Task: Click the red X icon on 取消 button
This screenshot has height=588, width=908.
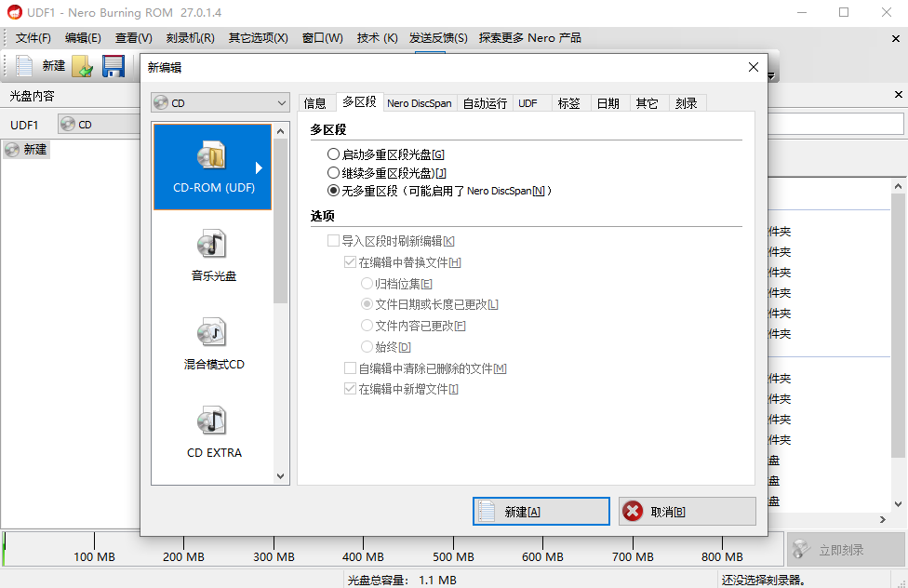Action: tap(633, 512)
